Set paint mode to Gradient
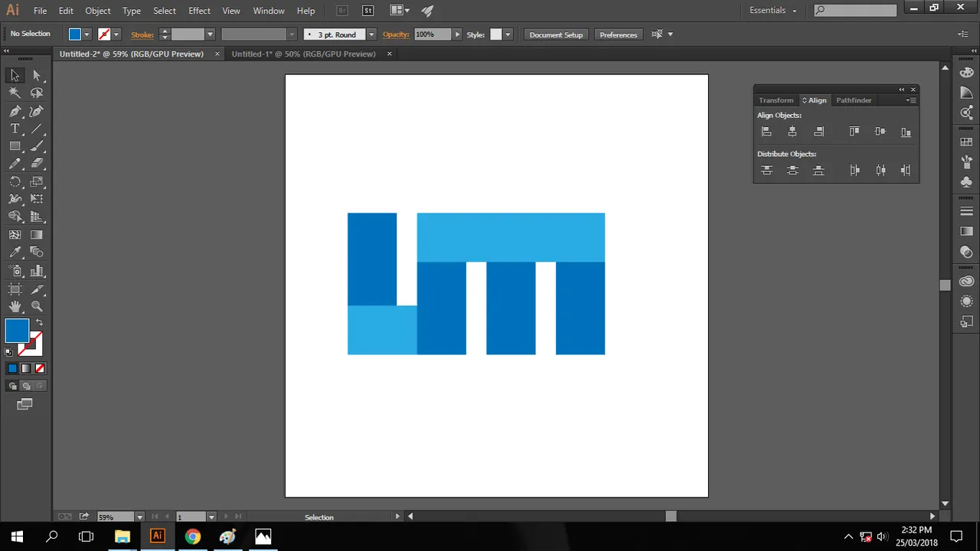 coord(25,368)
